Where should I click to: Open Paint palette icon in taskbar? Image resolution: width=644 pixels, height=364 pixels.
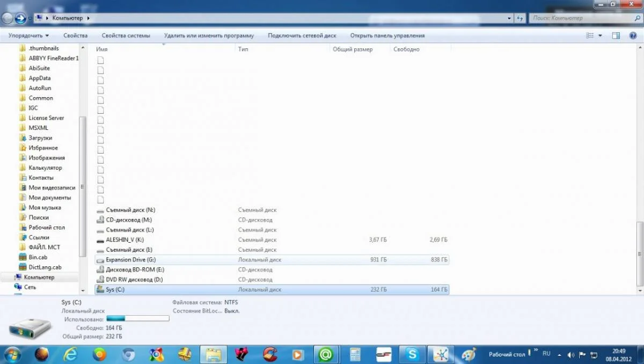(x=469, y=354)
